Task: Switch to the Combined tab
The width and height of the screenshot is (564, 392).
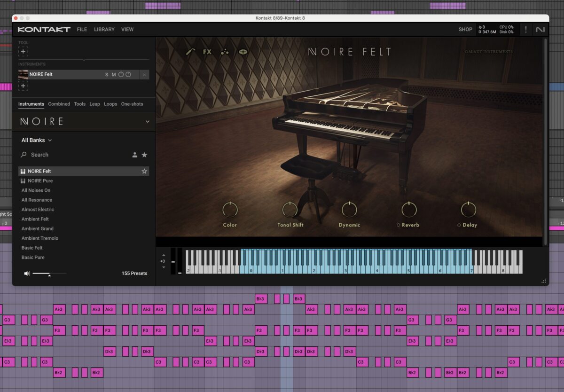Action: [x=59, y=104]
